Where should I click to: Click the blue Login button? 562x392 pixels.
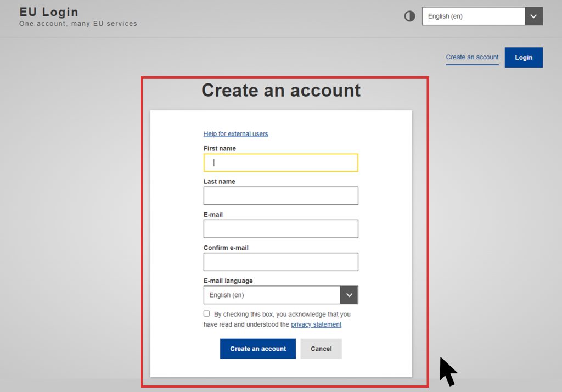(524, 58)
